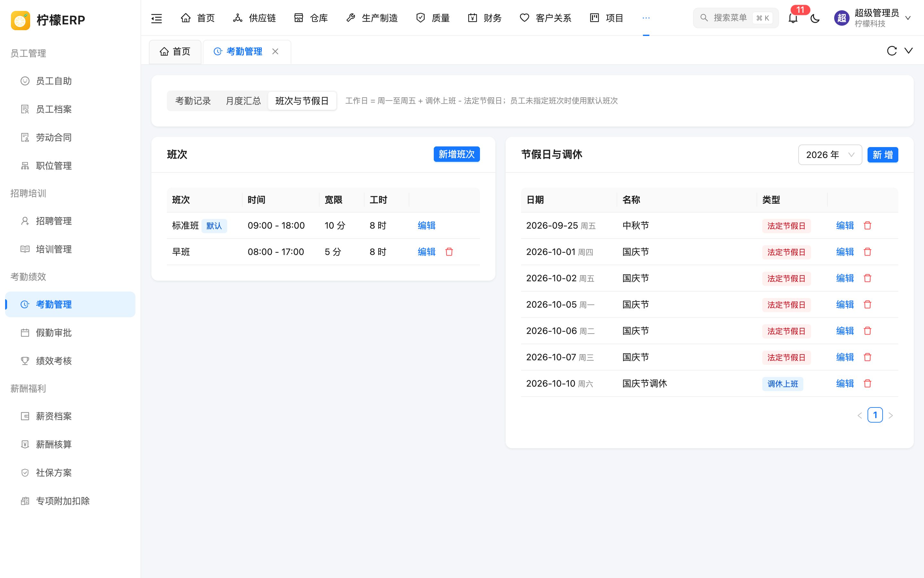
Task: Open 绩效考核 in sidebar
Action: [70, 361]
